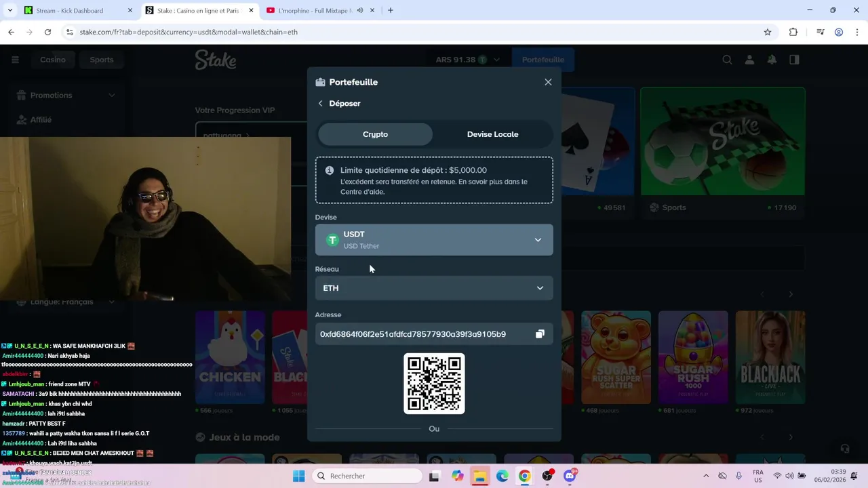The image size is (868, 488).
Task: Reload the page with the refresh icon
Action: 47,32
